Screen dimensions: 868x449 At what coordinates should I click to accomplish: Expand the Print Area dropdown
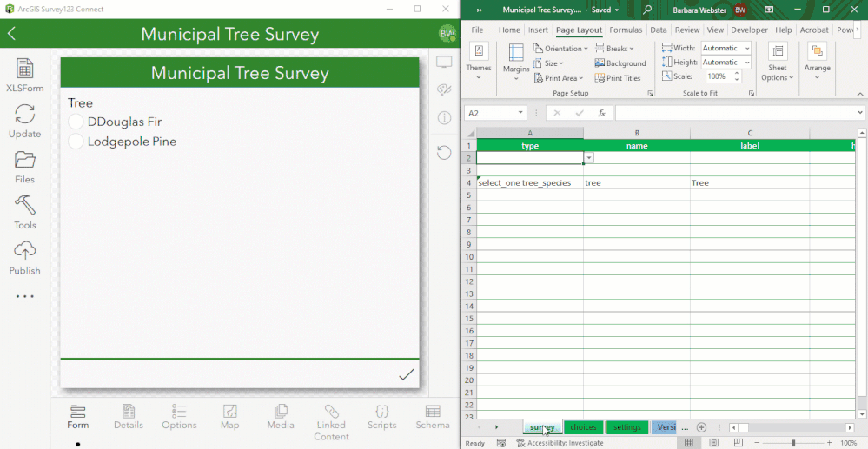(x=559, y=79)
